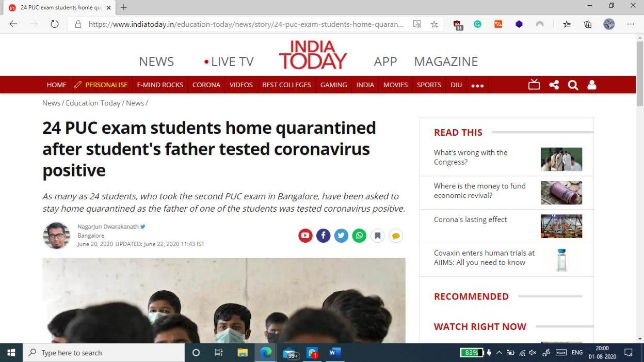The width and height of the screenshot is (644, 362).
Task: Share the article on Facebook
Action: click(324, 236)
